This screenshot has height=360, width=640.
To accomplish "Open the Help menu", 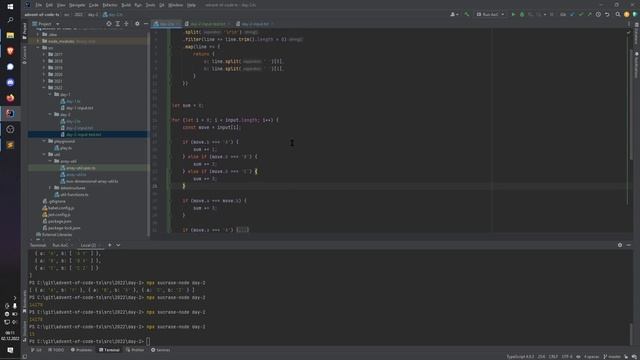I will pos(191,5).
